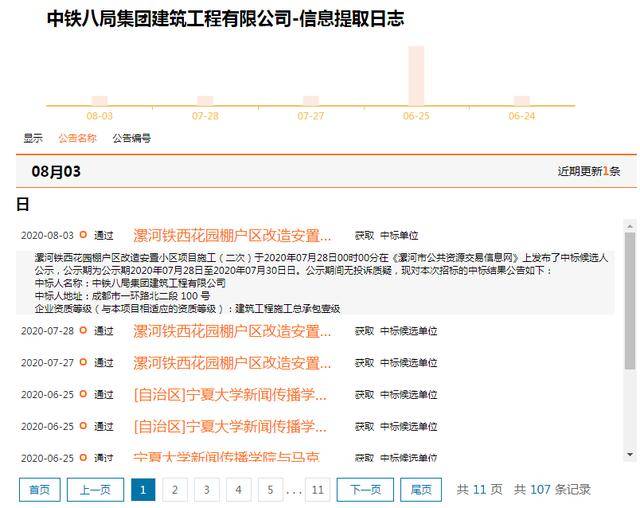Jump to page 4
The width and height of the screenshot is (640, 508).
(238, 490)
